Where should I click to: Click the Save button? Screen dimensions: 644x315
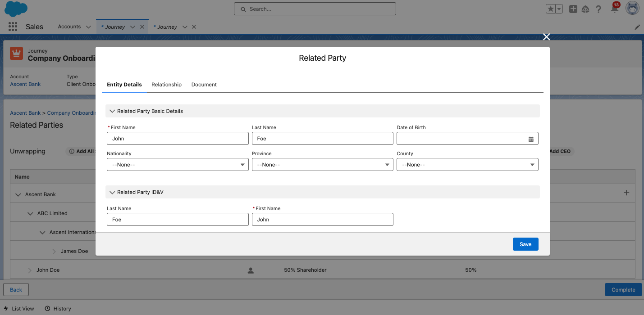525,244
